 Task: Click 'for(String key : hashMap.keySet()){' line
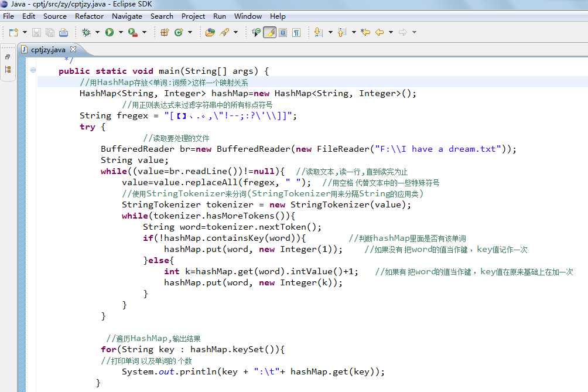click(x=193, y=350)
